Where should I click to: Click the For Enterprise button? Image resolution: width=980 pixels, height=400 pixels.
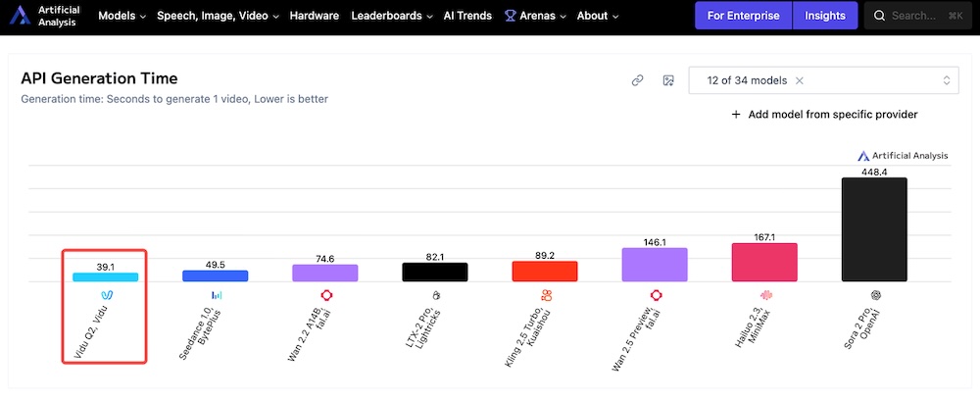743,16
